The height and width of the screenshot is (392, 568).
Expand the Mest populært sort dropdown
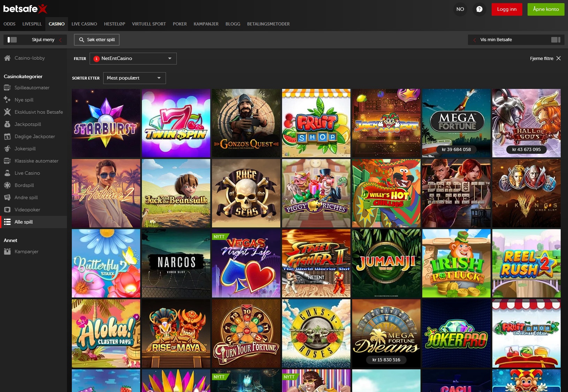[134, 78]
